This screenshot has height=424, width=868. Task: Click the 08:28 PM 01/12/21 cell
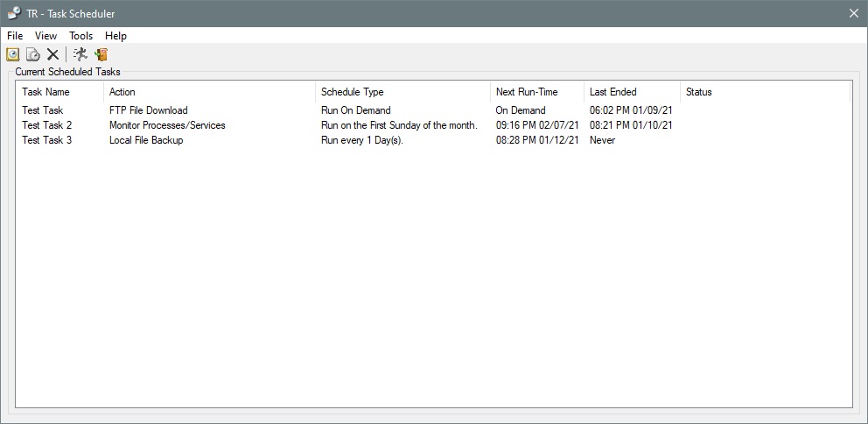click(x=537, y=140)
